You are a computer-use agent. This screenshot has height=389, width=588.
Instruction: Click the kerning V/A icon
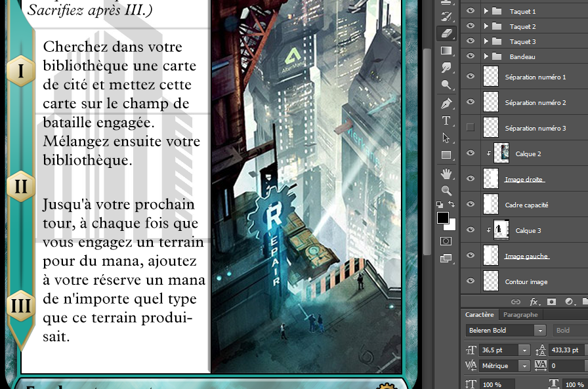click(x=471, y=365)
